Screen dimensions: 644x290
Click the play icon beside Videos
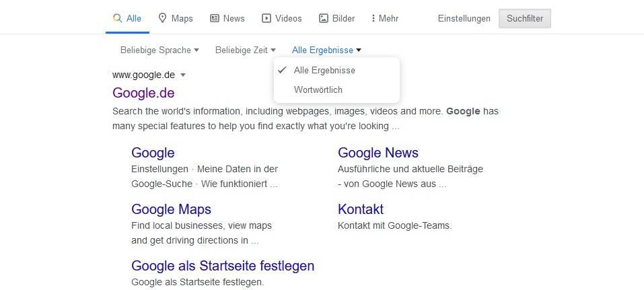(x=266, y=18)
